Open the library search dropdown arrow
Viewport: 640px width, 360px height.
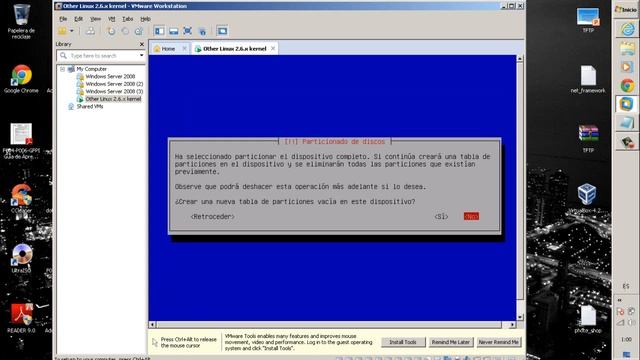tap(142, 56)
